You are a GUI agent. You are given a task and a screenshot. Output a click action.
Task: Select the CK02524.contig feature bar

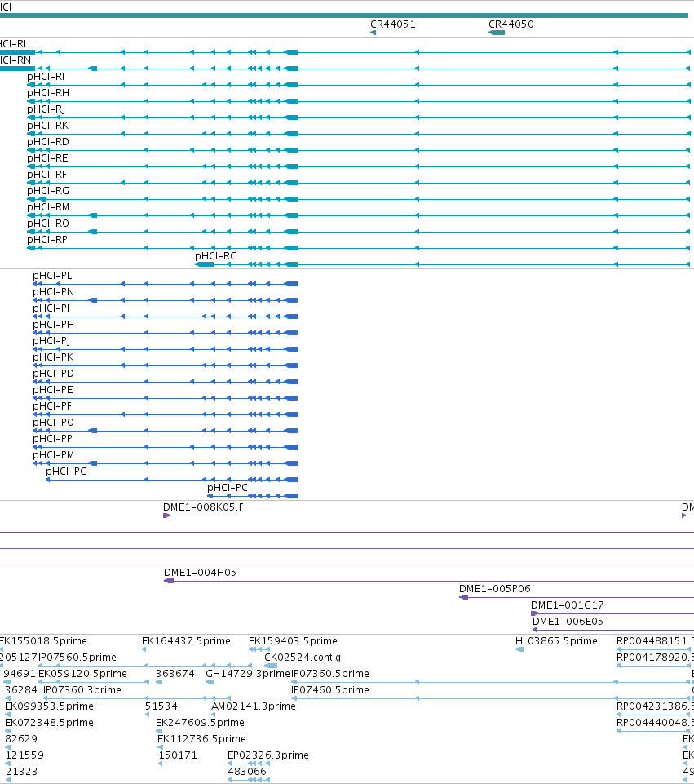tap(270, 666)
